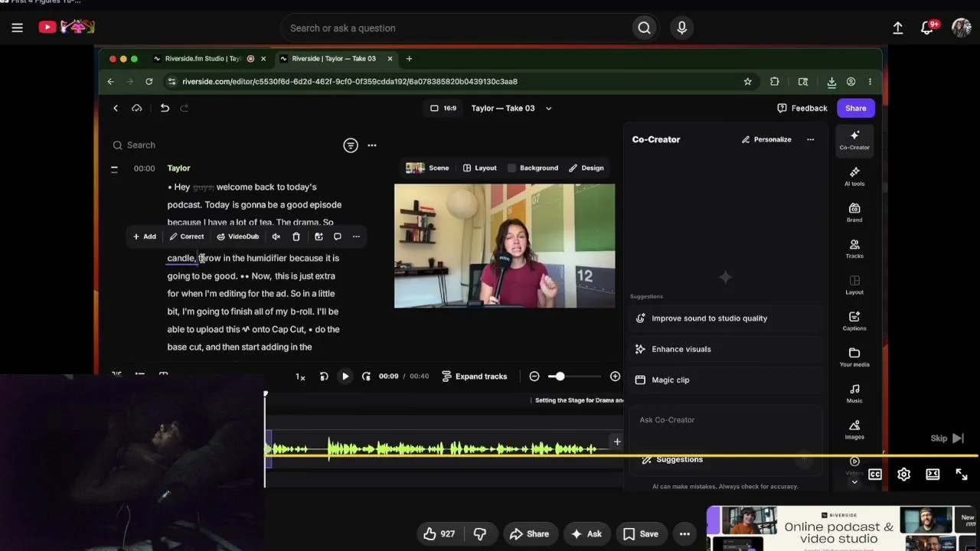Open Co-Creator panel more options ellipsis
The height and width of the screenshot is (551, 980).
tap(810, 139)
